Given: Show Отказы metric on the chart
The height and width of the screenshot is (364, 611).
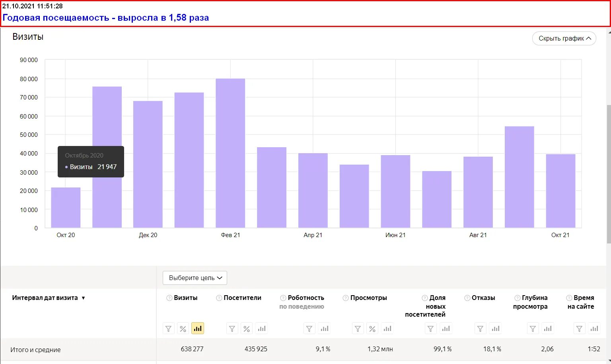Looking at the screenshot, I should 495,329.
